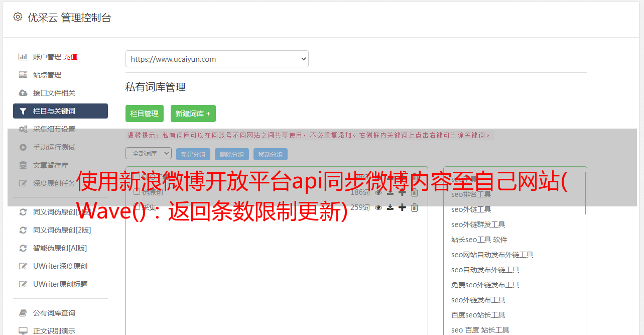Click the 移动分组 button

coord(271,154)
